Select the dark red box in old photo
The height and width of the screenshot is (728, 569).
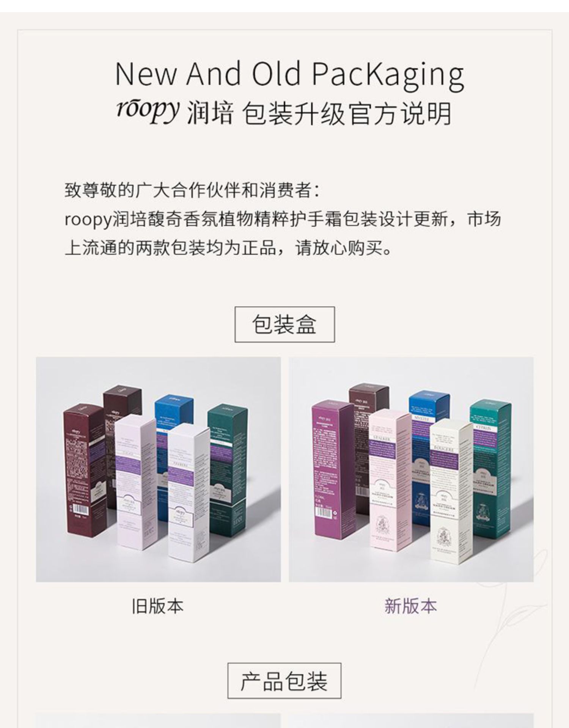(84, 470)
